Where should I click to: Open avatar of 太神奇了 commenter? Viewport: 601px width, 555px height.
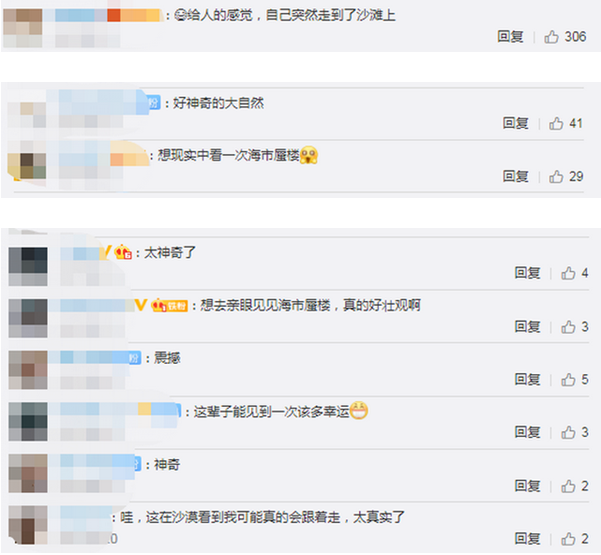[x=28, y=266]
